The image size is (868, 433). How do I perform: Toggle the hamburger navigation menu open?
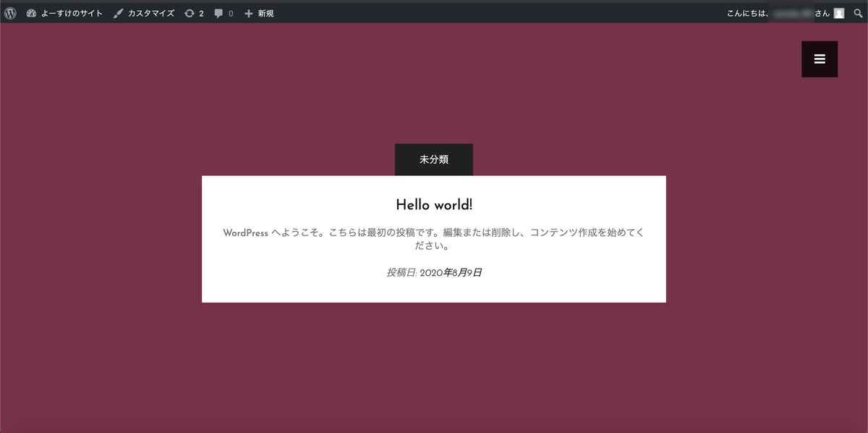click(x=819, y=59)
